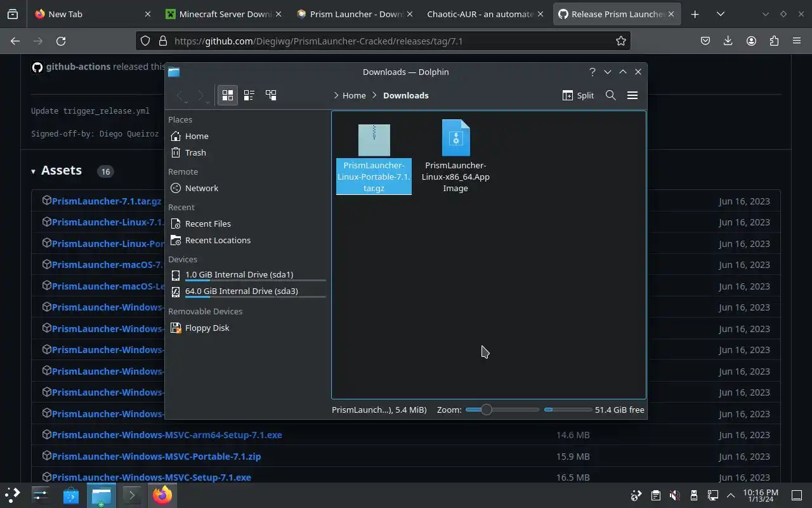Select PrismLauncher-Linux-x86_64.AppImage file icon
This screenshot has height=508, width=812.
coord(455,138)
